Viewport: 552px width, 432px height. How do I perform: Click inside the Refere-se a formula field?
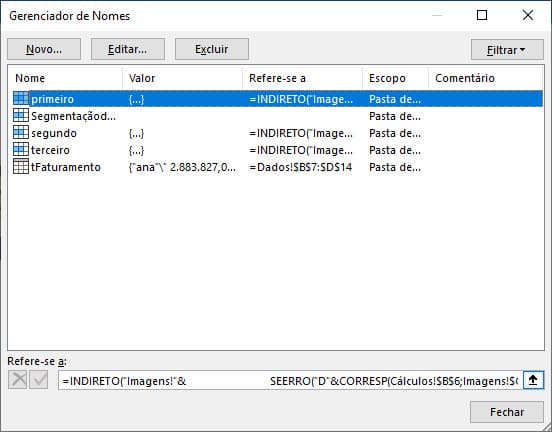pyautogui.click(x=290, y=380)
